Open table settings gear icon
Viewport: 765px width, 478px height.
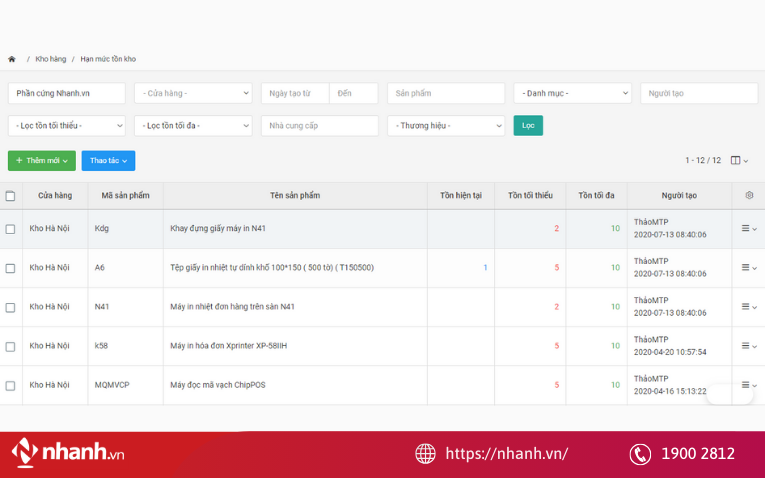pos(749,195)
